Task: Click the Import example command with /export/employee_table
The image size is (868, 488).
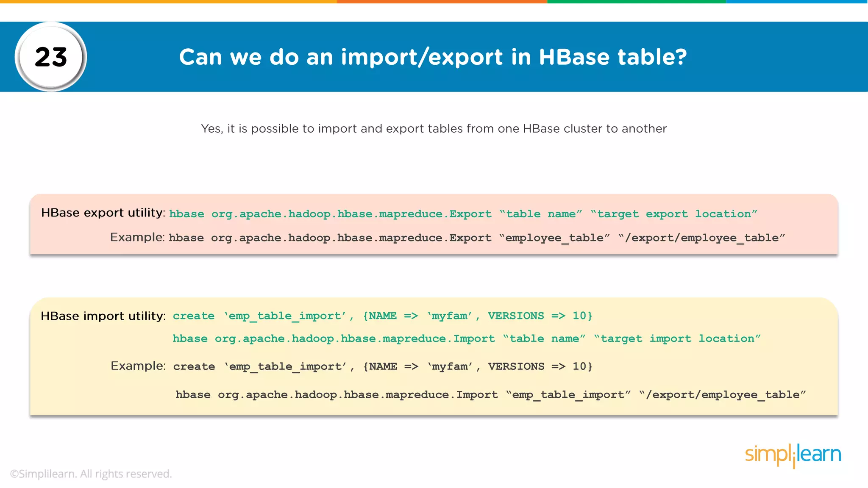Action: pyautogui.click(x=491, y=395)
